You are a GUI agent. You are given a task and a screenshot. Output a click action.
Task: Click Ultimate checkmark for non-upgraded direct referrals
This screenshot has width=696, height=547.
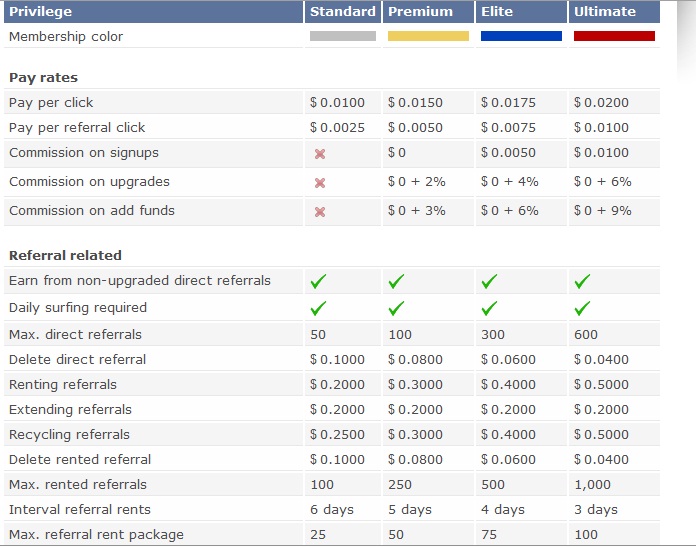click(582, 281)
